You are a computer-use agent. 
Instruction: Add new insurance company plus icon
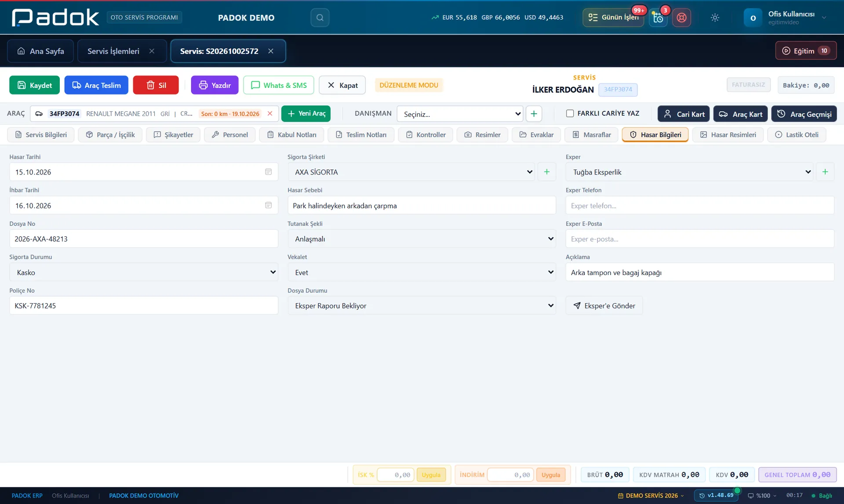coord(547,172)
